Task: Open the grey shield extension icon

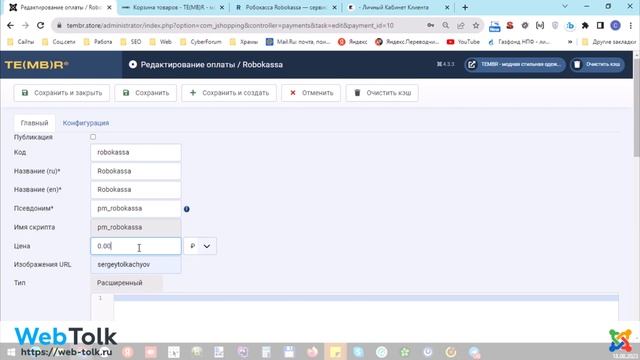Action: pyautogui.click(x=555, y=25)
